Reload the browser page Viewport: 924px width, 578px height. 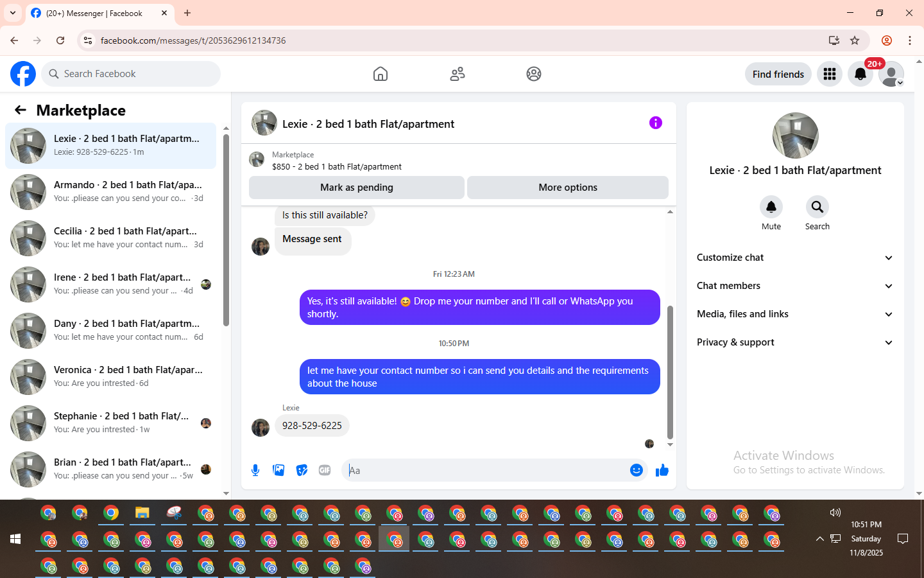click(60, 40)
